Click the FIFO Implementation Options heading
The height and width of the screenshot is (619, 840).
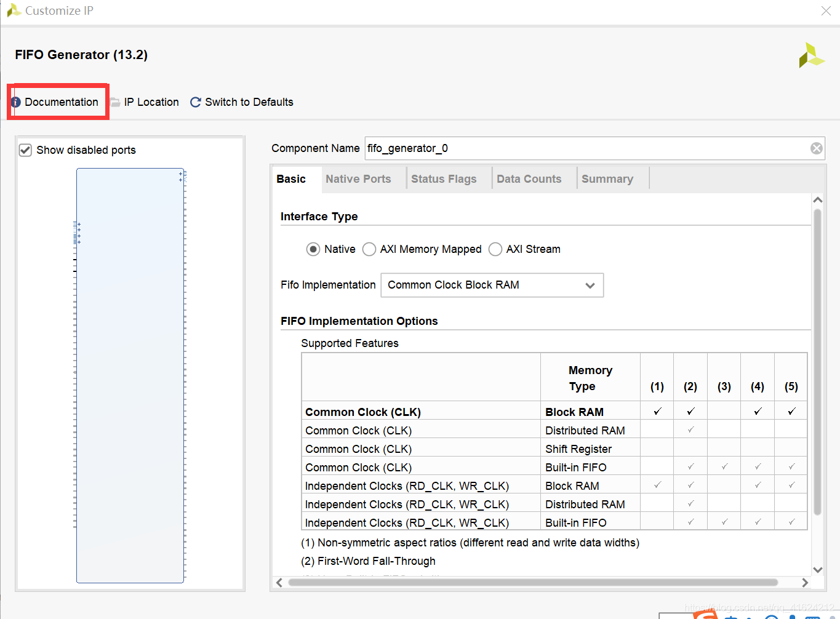pos(359,321)
